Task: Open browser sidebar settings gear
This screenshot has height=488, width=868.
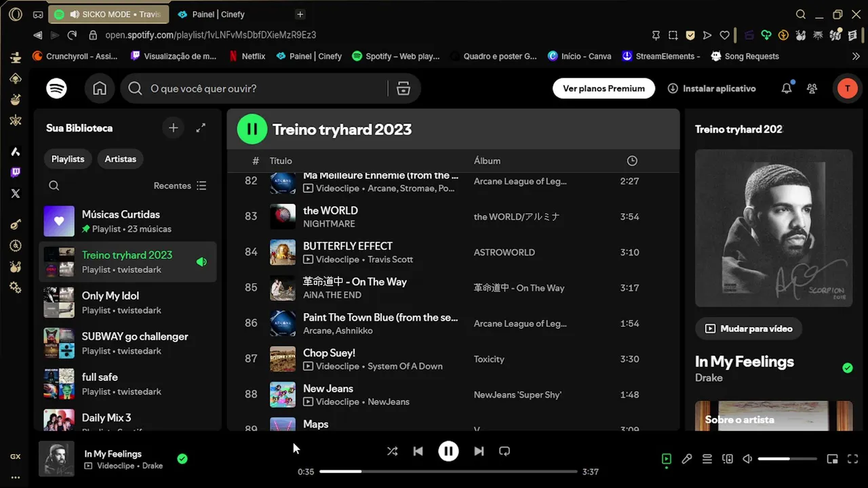Action: [16, 288]
